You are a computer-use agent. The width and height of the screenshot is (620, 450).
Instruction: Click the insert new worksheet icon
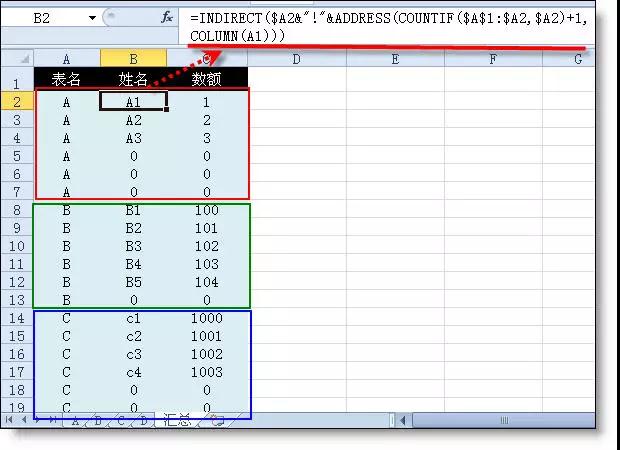tap(217, 420)
